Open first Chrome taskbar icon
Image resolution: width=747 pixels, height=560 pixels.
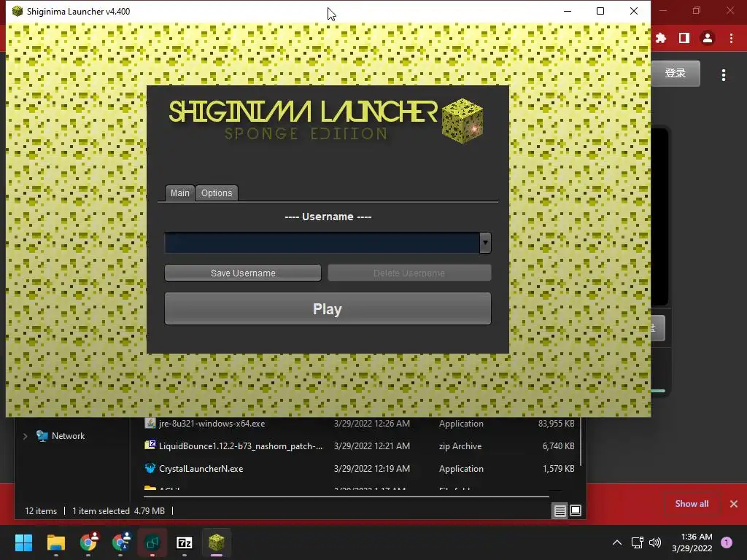[88, 542]
